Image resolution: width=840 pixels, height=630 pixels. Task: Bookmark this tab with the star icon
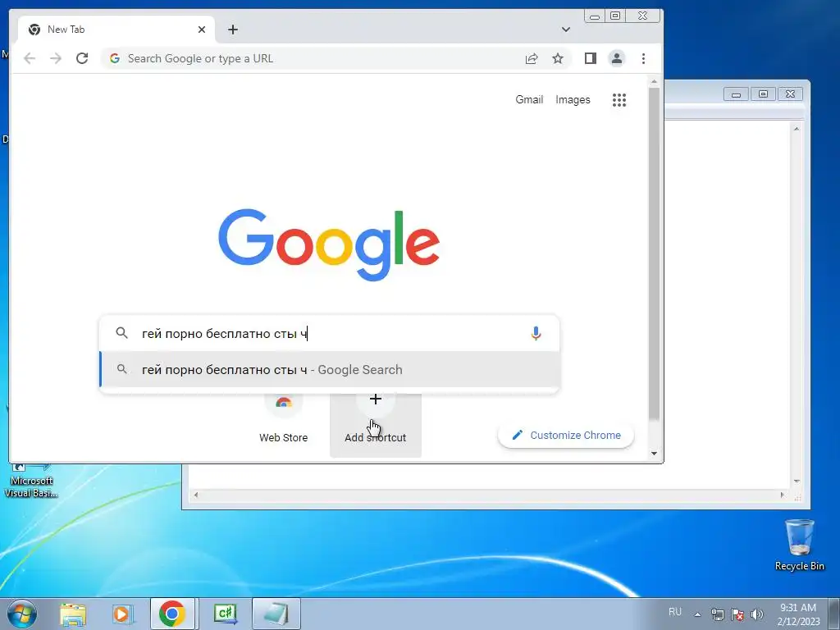point(558,58)
